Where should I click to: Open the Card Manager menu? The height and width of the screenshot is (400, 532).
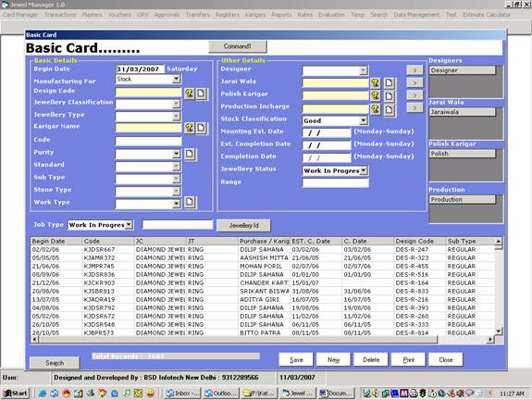point(20,15)
